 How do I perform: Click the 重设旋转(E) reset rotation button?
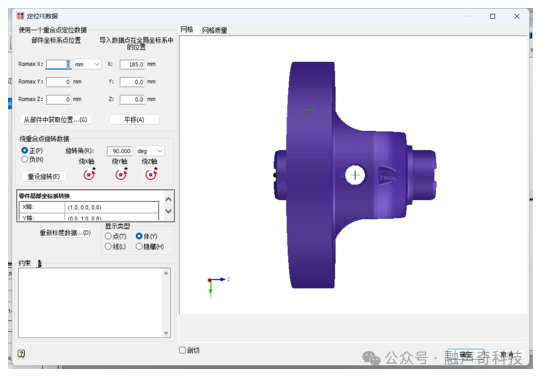tap(43, 176)
